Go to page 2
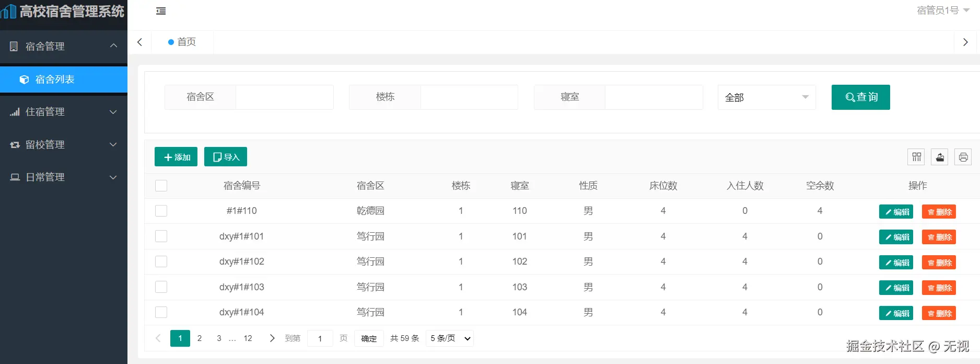The width and height of the screenshot is (980, 364). (200, 338)
